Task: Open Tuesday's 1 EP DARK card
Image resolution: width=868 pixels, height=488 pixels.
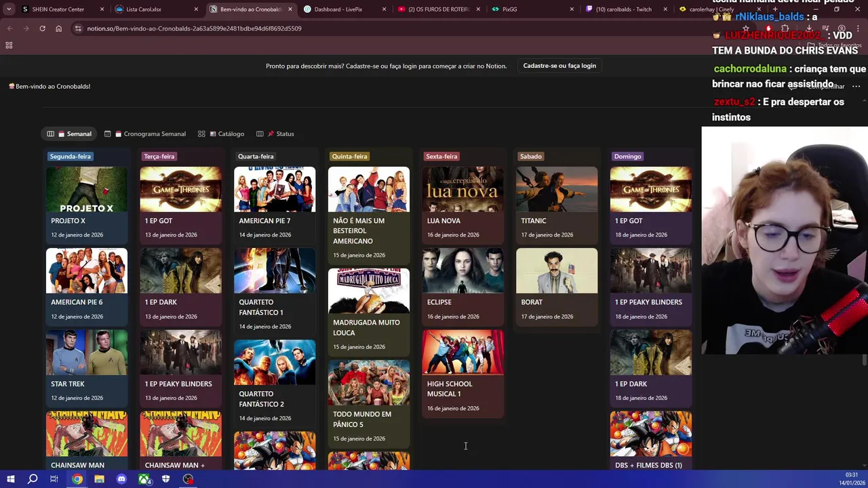Action: coord(180,287)
